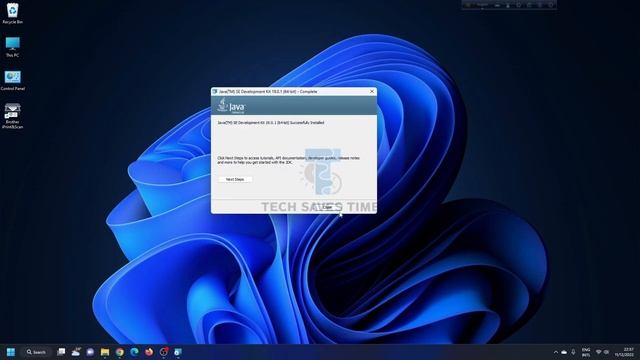
Task: Click the Next Steps button
Action: (235, 179)
